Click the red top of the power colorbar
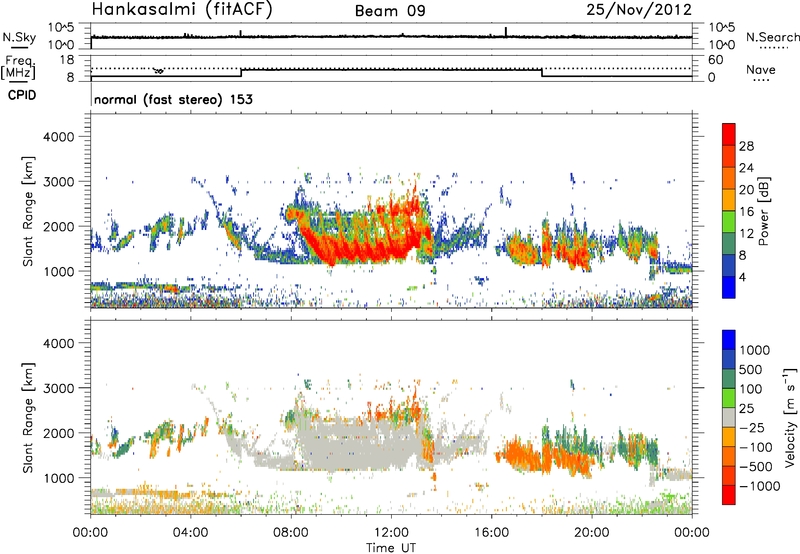The height and width of the screenshot is (554, 800). 729,134
